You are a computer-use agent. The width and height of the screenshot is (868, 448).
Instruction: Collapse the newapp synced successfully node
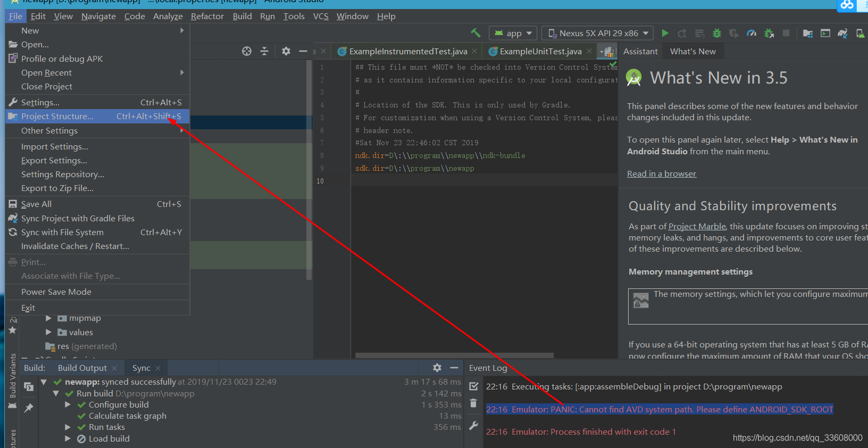click(x=44, y=381)
